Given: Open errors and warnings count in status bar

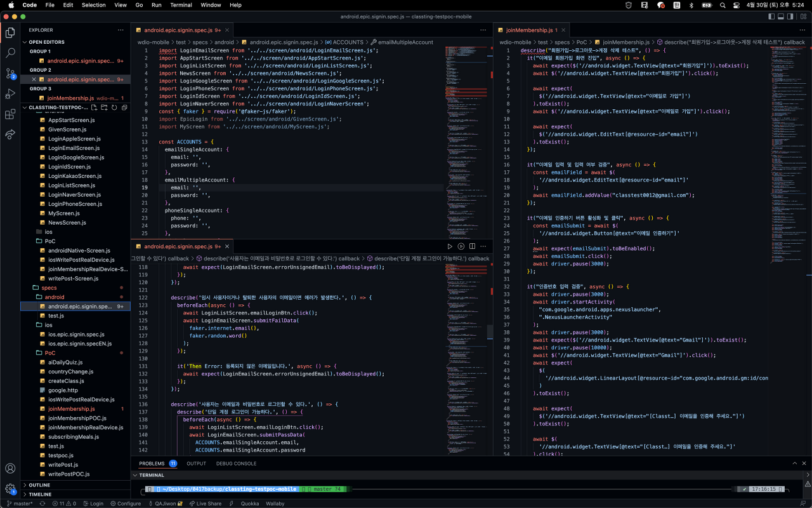Looking at the screenshot, I should 63,504.
